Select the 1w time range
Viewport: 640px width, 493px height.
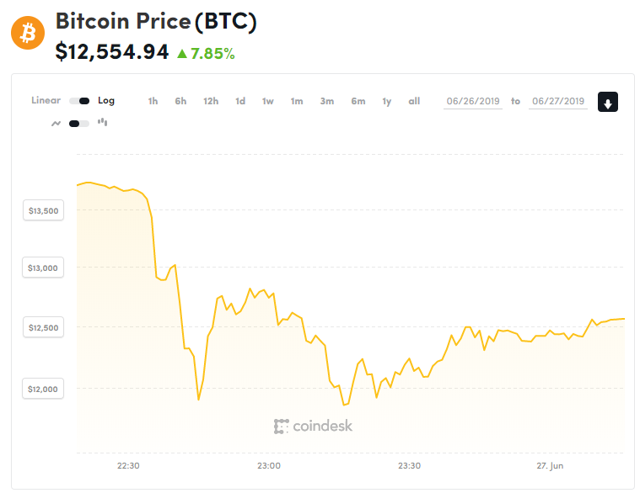click(268, 101)
